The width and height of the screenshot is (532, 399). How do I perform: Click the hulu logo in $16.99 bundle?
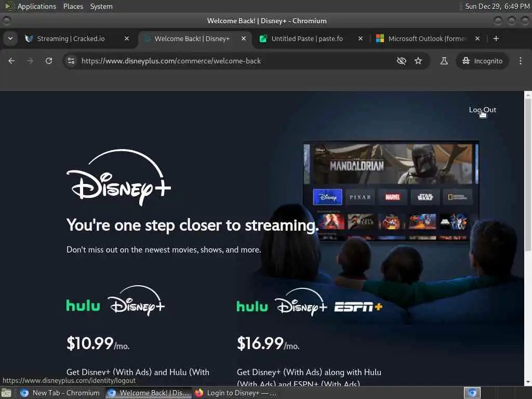pyautogui.click(x=252, y=307)
